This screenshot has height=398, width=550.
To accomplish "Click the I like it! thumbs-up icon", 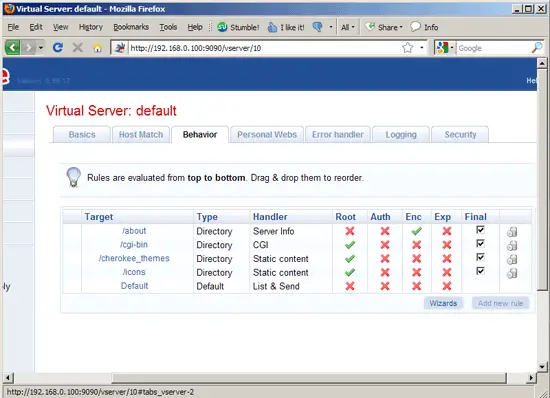I will [272, 27].
